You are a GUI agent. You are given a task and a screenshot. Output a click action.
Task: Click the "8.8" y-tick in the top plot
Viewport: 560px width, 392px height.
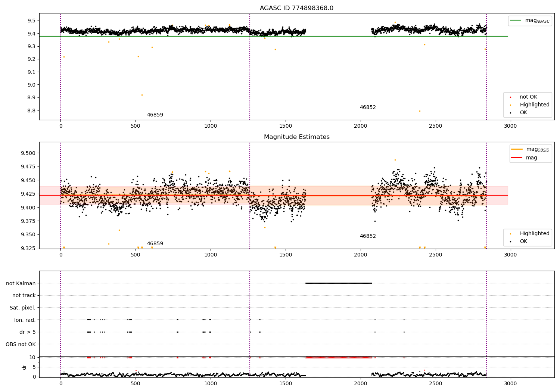point(32,111)
